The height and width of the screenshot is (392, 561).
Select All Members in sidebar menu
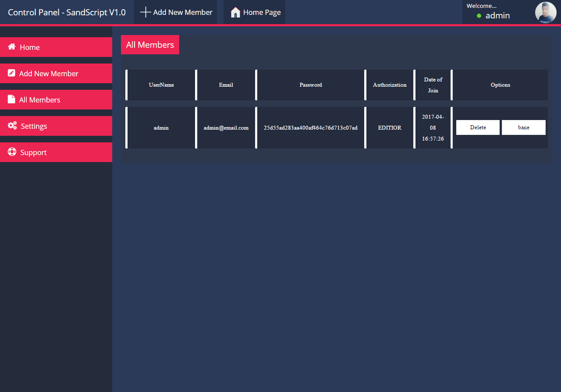tap(40, 100)
